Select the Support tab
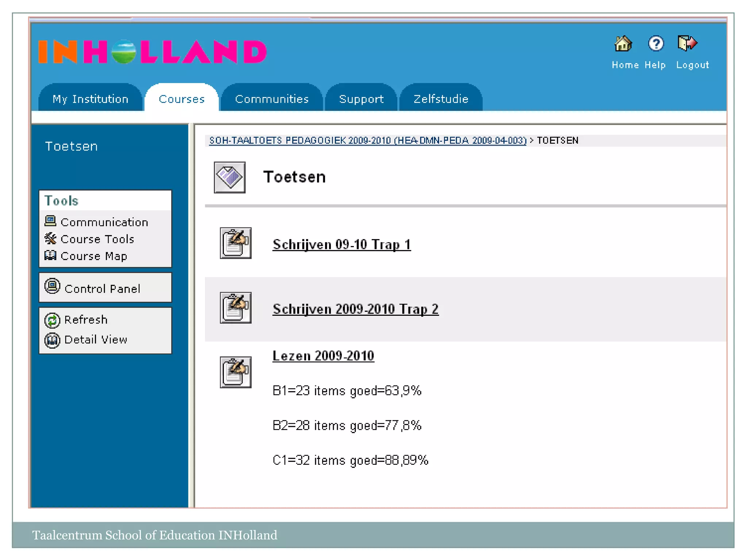Viewport: 747px width, 560px height. [x=361, y=99]
